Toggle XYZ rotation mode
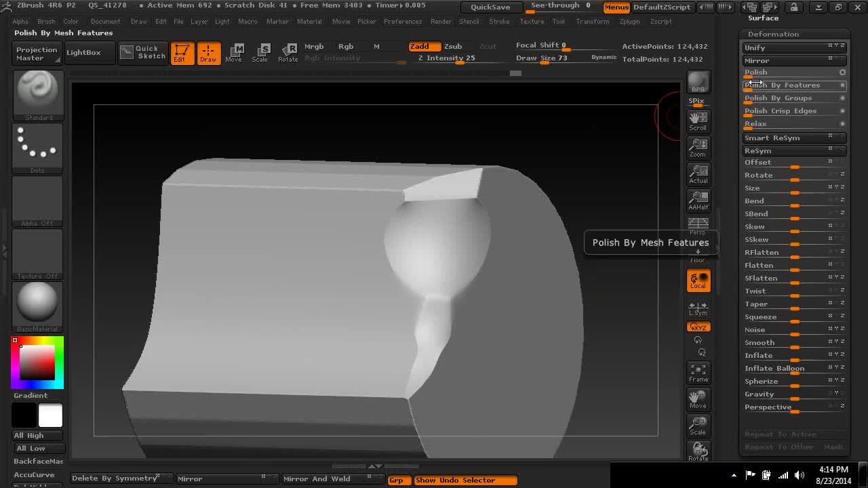The image size is (868, 488). pos(698,327)
